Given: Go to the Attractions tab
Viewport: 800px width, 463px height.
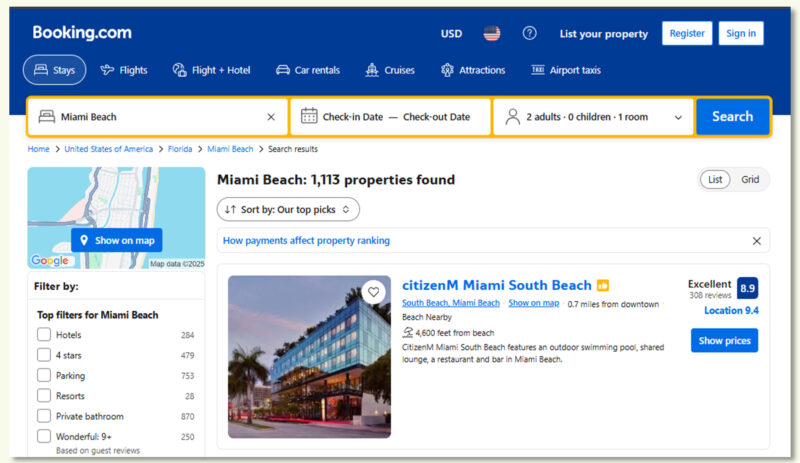Looking at the screenshot, I should (473, 70).
